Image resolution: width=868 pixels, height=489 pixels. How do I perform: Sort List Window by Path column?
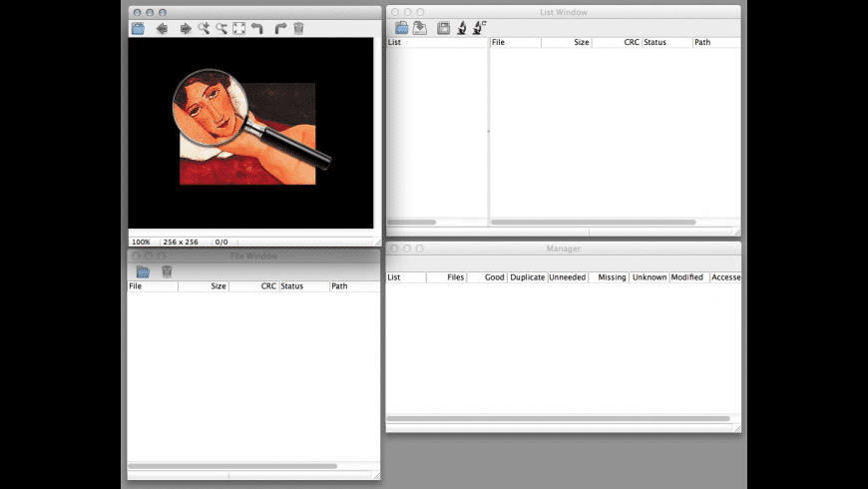[x=717, y=42]
